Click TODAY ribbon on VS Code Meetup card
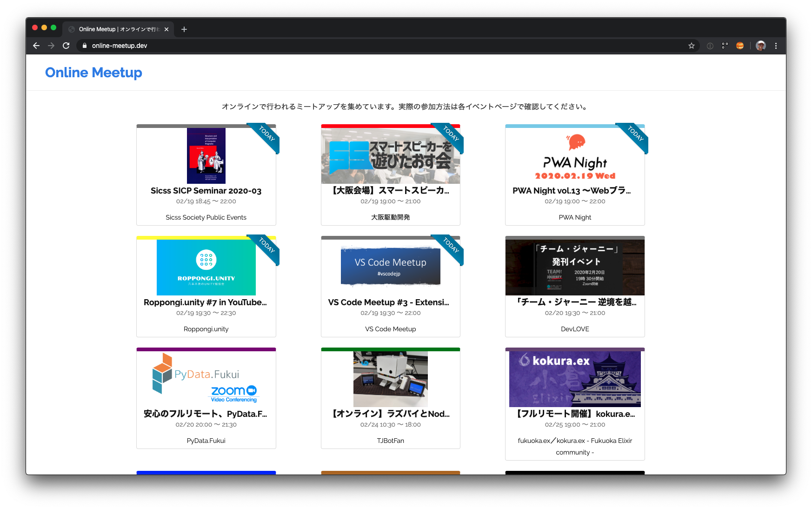Viewport: 812px width, 509px height. click(x=451, y=246)
